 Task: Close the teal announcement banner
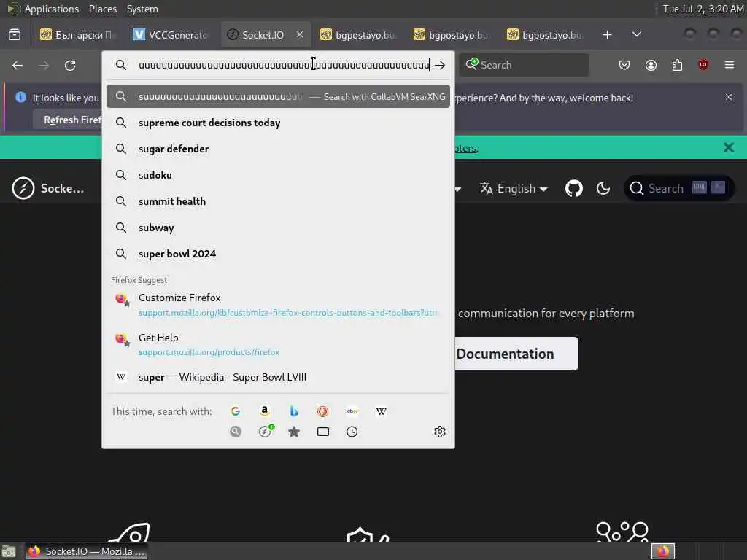729,147
